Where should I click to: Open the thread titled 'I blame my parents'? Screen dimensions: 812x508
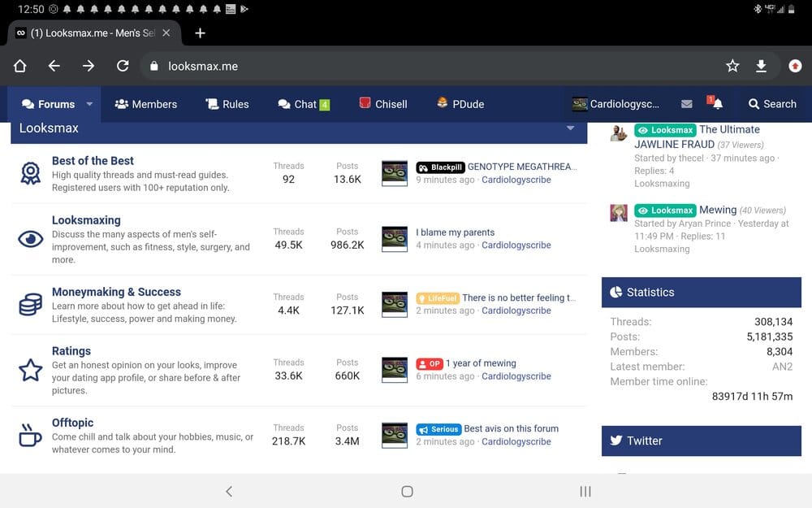point(454,232)
